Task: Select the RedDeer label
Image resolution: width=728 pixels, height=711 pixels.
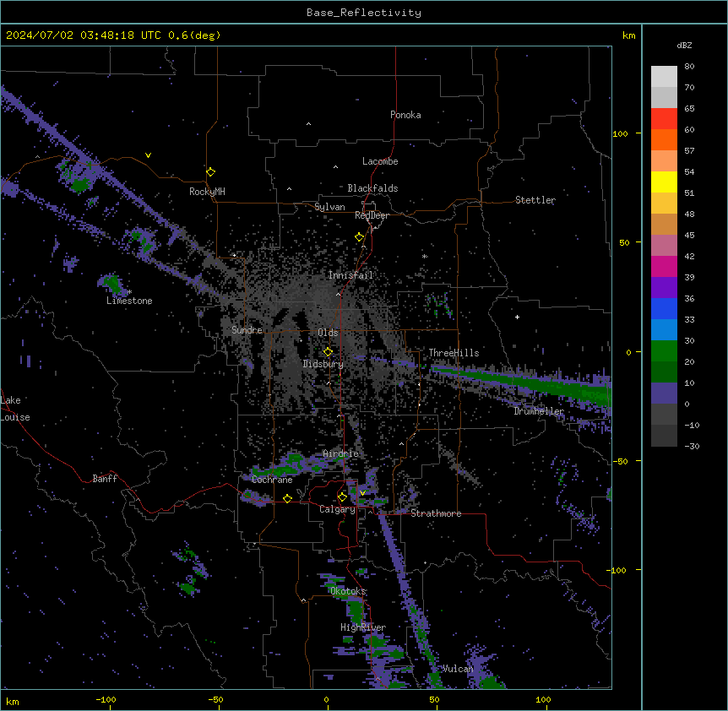Action: pyautogui.click(x=372, y=215)
